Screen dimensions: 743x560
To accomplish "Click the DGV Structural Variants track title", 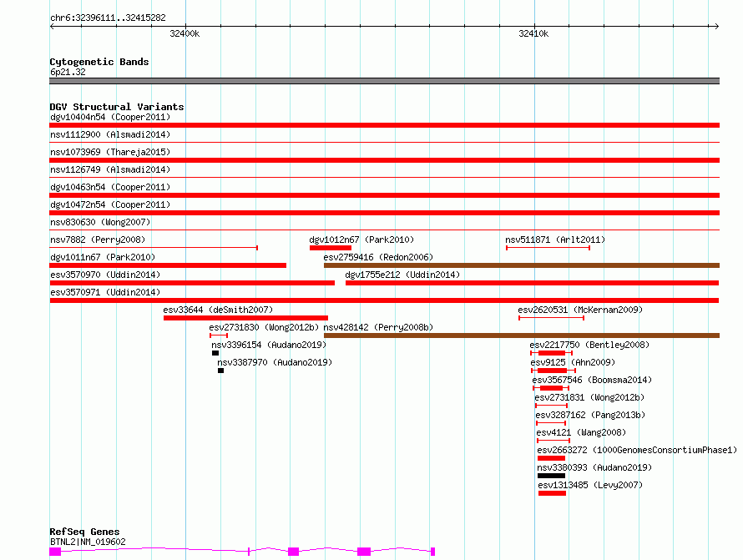I will click(x=117, y=107).
